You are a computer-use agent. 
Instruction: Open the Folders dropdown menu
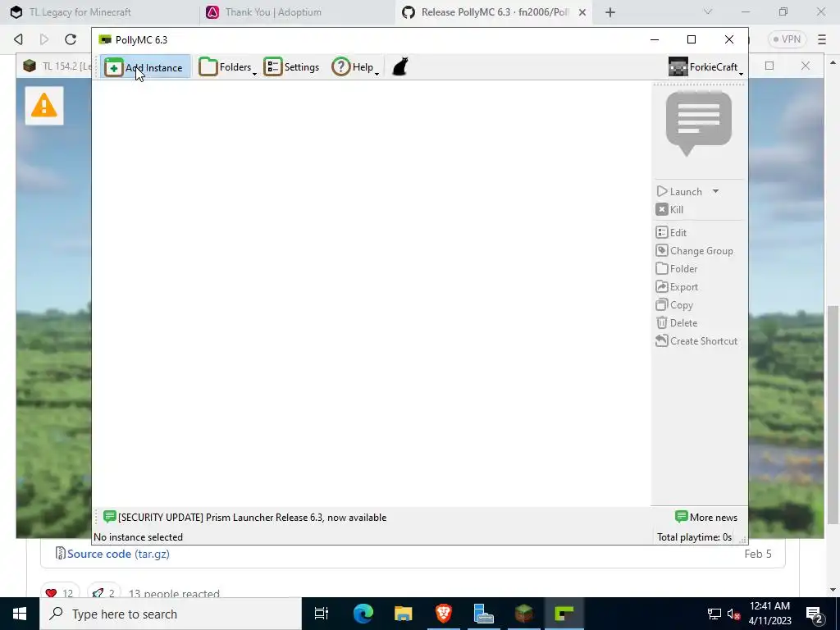coord(228,67)
